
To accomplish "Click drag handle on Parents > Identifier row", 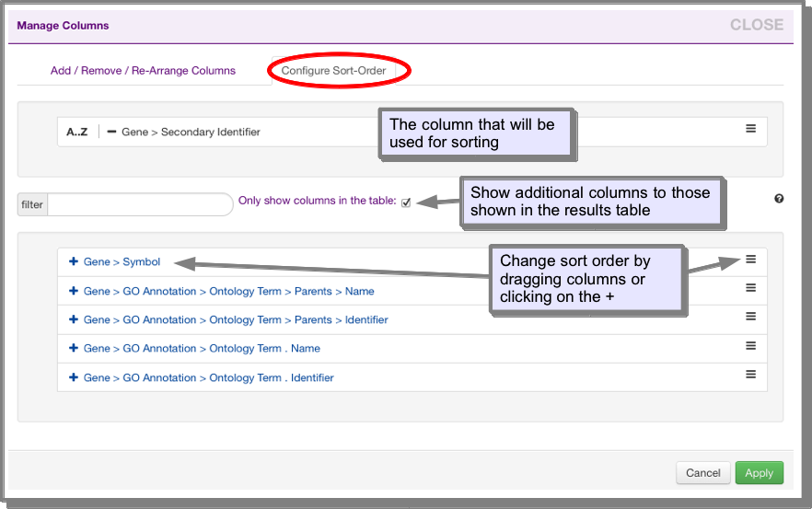I will pos(751,316).
